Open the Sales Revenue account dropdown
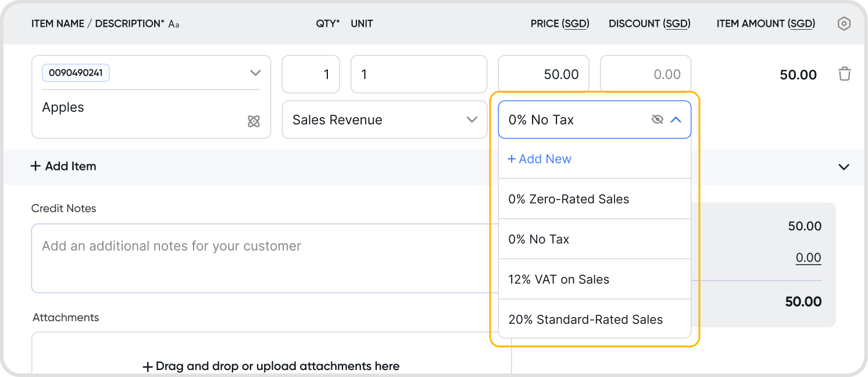 [384, 120]
